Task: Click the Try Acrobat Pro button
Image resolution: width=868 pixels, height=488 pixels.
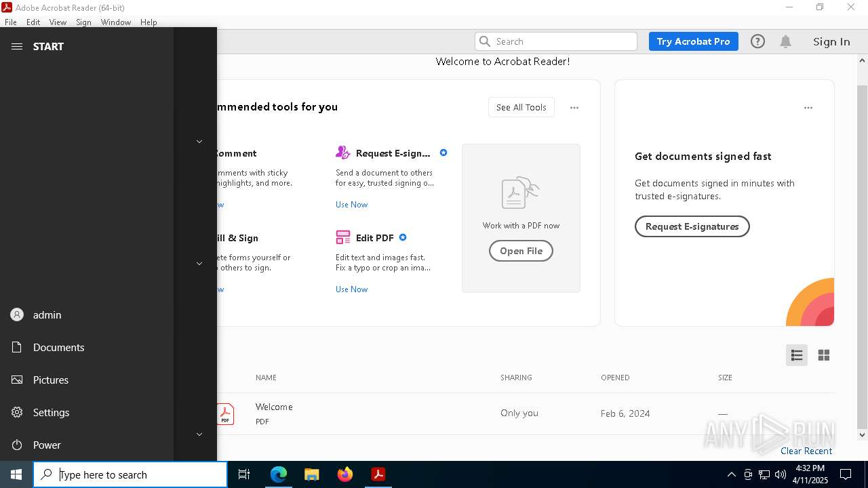Action: pyautogui.click(x=693, y=41)
